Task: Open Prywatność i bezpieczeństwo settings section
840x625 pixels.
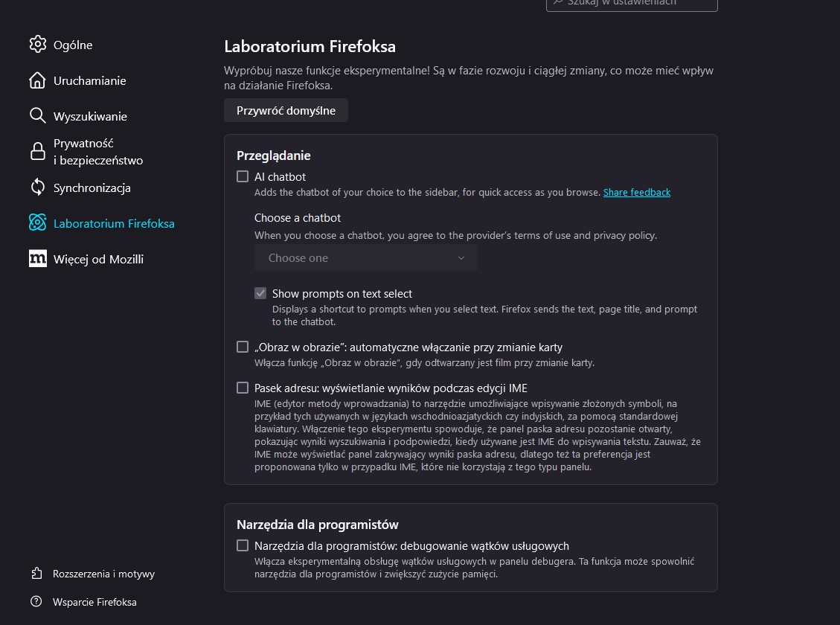Action: 97,152
